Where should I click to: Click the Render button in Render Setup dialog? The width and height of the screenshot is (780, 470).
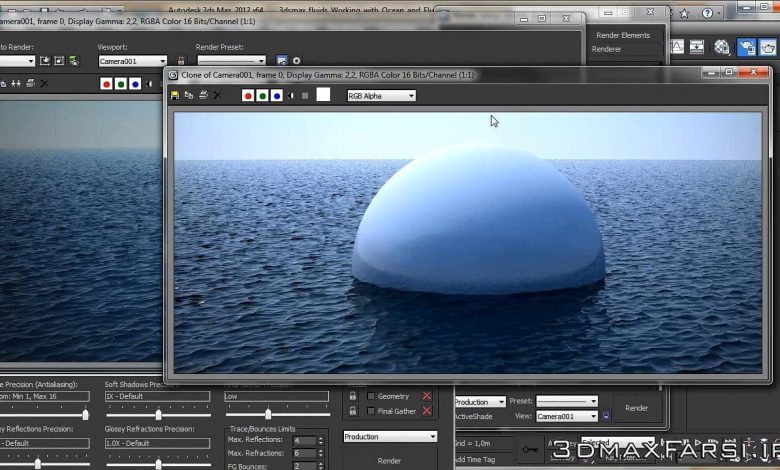pyautogui.click(x=636, y=408)
